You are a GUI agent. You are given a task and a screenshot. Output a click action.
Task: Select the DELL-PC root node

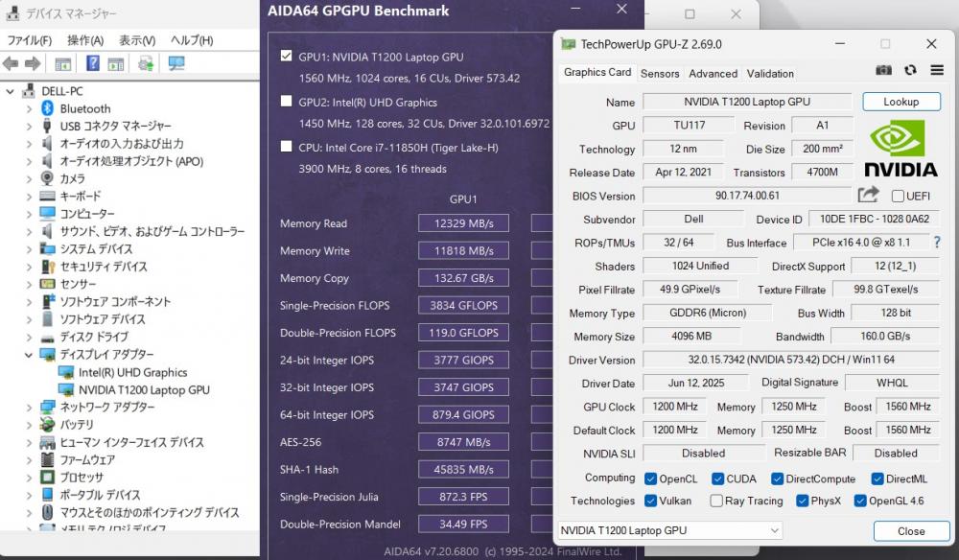point(61,90)
